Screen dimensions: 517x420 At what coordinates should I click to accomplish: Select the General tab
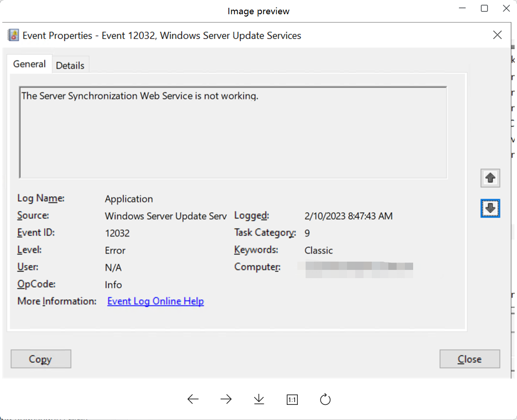pyautogui.click(x=29, y=64)
